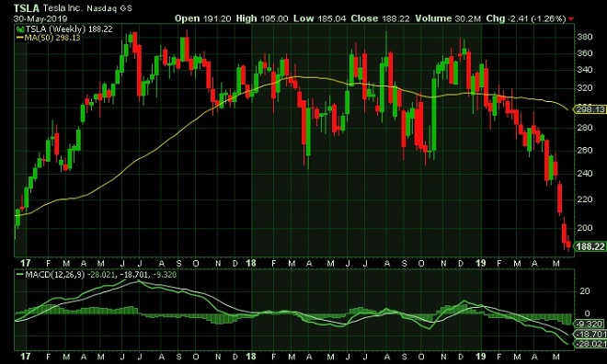The height and width of the screenshot is (364, 607).
Task: Click the 17 year marker on price chart axis
Action: (25, 263)
